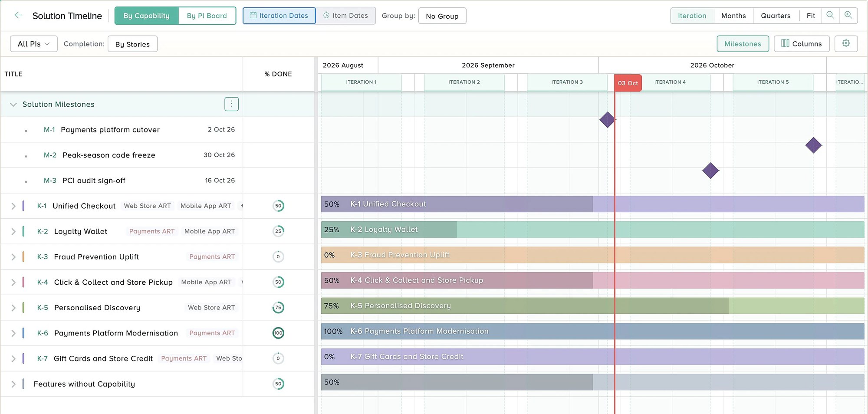The image size is (868, 414).
Task: Expand the K-5 Personalised Discovery row
Action: 13,308
